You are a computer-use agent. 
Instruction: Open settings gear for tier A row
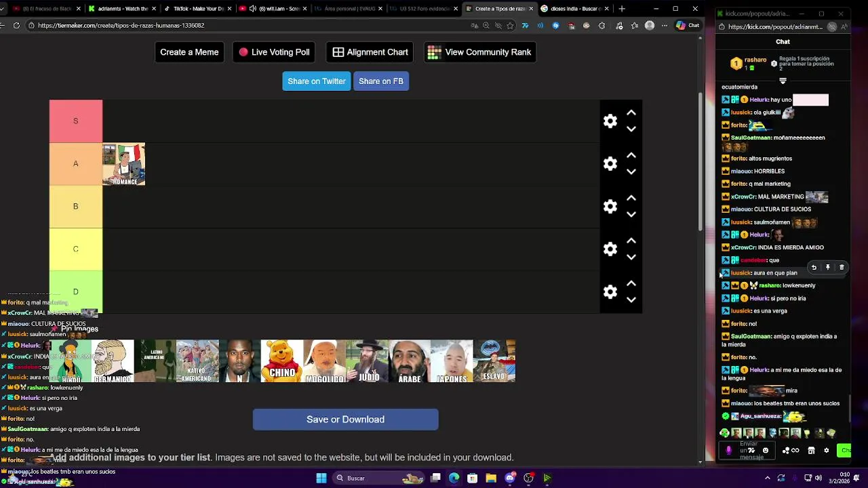tap(610, 163)
